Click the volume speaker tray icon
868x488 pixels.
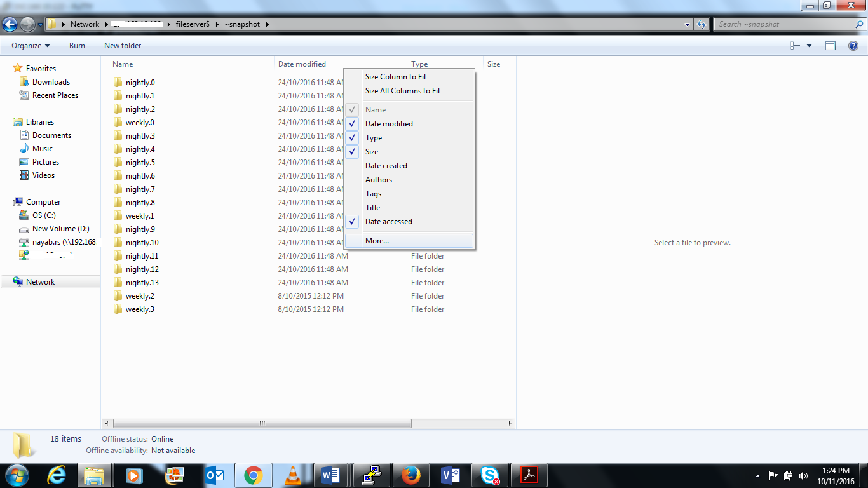[803, 475]
